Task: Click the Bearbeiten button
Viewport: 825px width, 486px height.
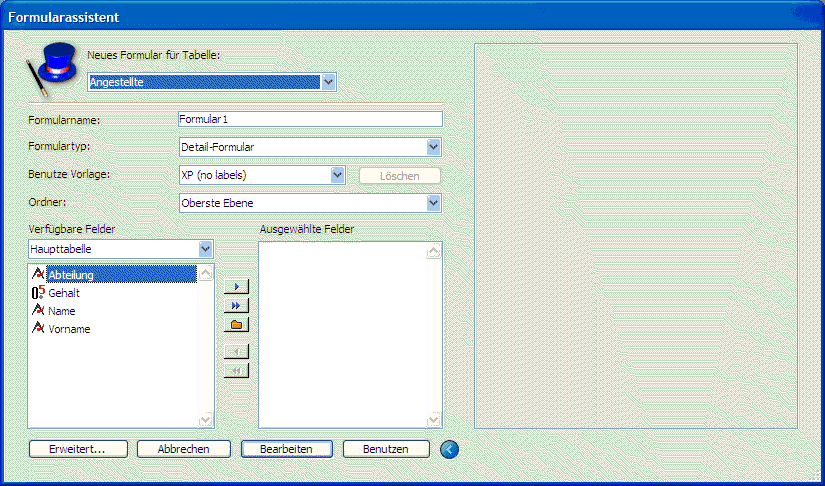Action: point(285,449)
